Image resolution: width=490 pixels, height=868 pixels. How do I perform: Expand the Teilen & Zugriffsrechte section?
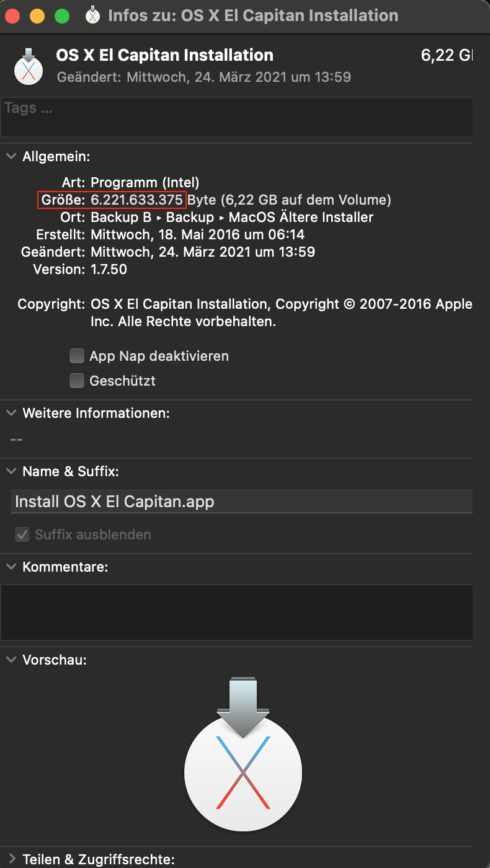pos(11,859)
